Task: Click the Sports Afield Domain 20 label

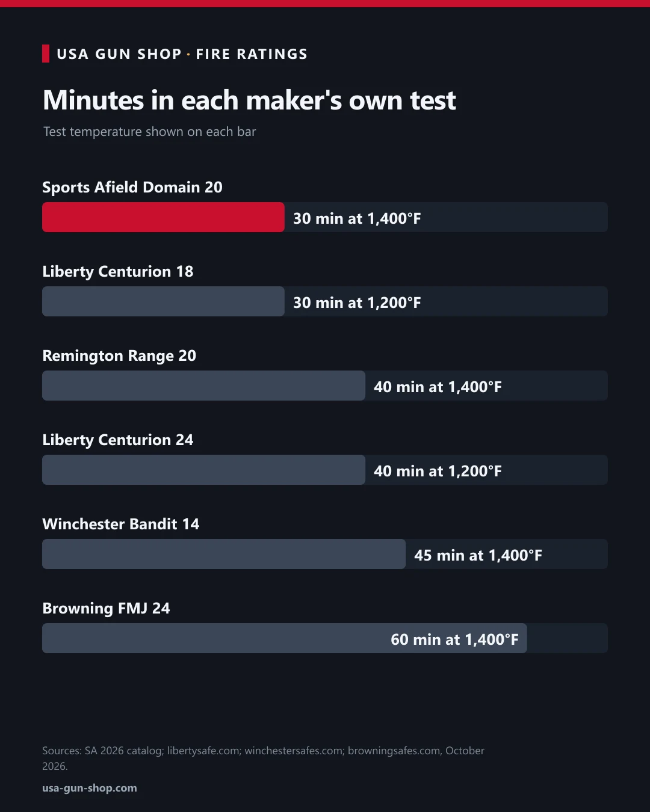Action: [132, 187]
